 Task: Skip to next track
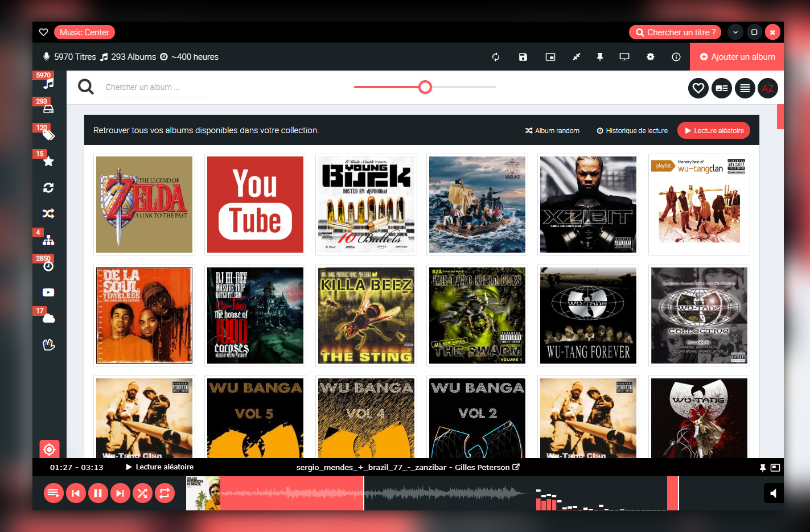[x=120, y=493]
